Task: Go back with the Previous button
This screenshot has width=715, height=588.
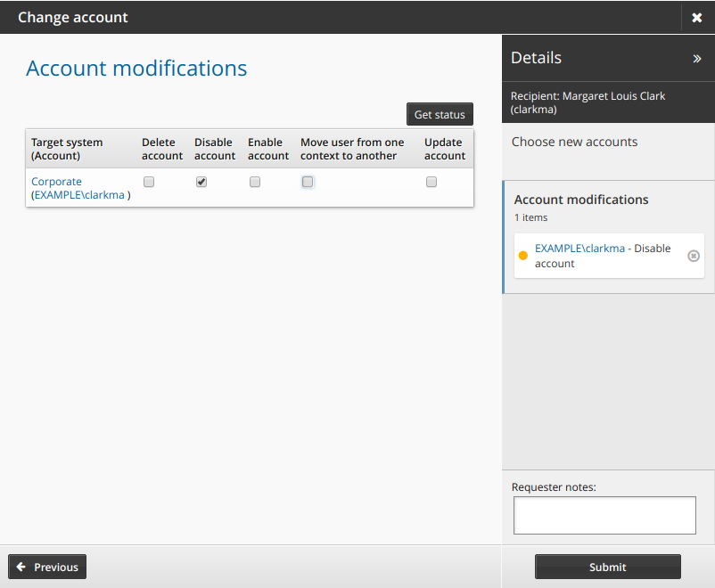Action: 46,567
